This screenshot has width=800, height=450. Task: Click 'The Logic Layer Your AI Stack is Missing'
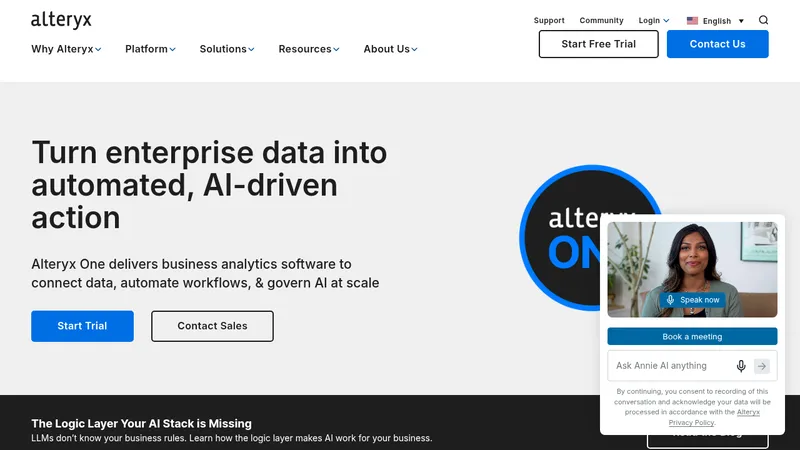pos(141,423)
